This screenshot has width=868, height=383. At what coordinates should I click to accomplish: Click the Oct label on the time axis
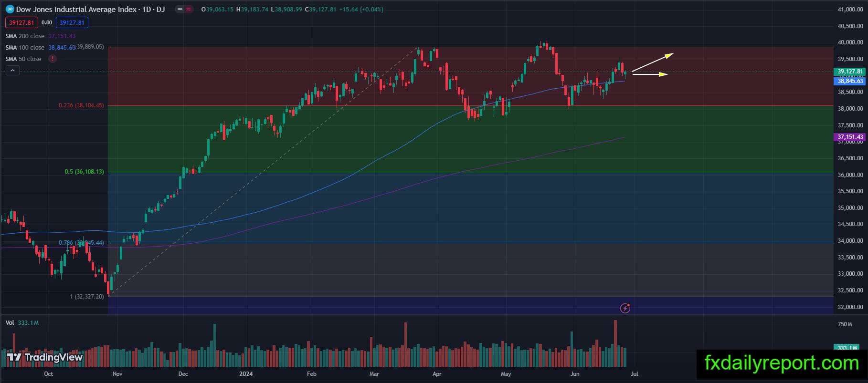pyautogui.click(x=48, y=374)
